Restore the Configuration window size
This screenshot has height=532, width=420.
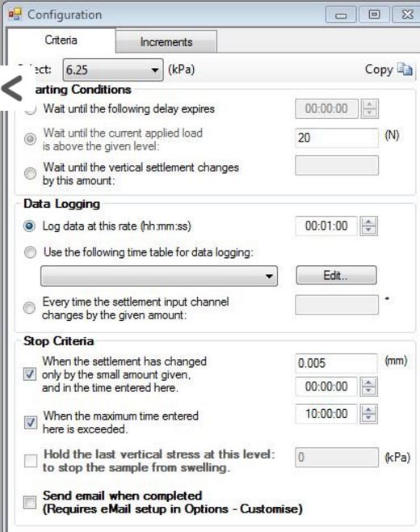point(374,15)
